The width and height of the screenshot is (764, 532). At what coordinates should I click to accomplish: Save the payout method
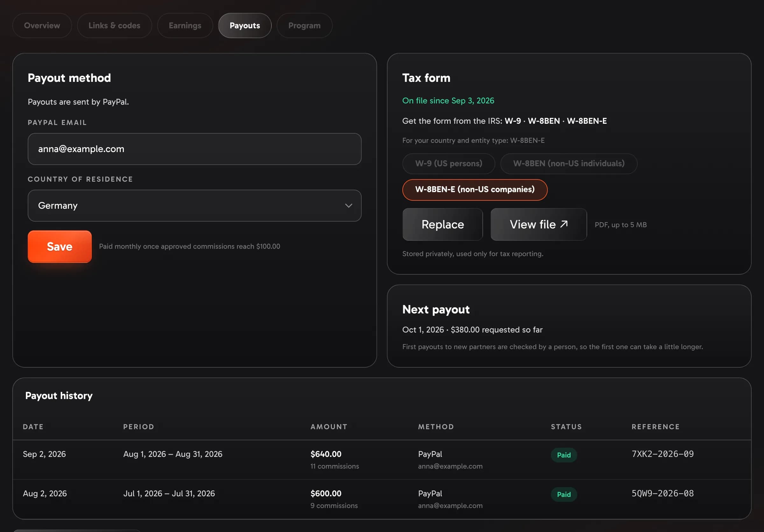point(60,246)
